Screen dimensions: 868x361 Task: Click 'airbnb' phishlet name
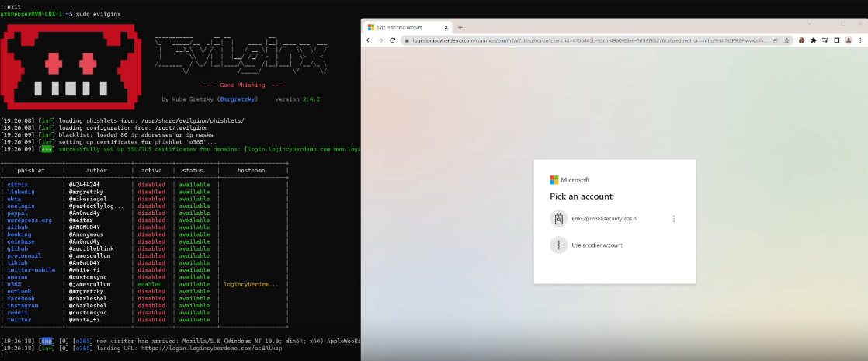(18, 227)
